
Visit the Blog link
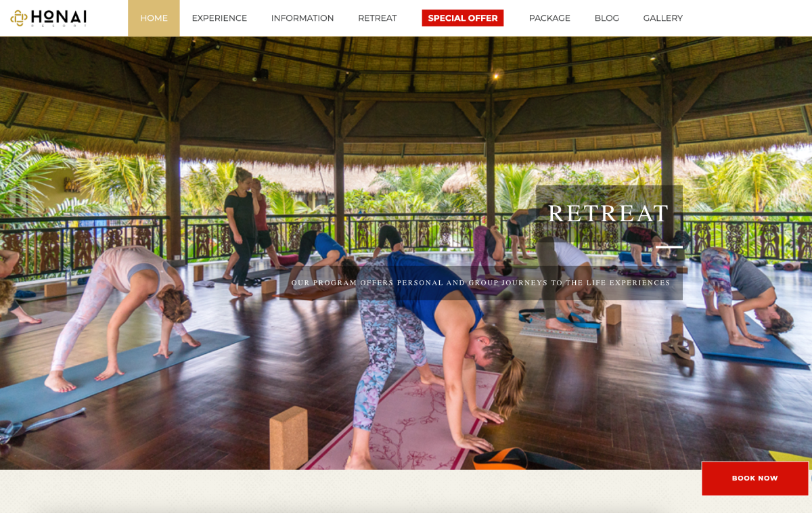[607, 18]
